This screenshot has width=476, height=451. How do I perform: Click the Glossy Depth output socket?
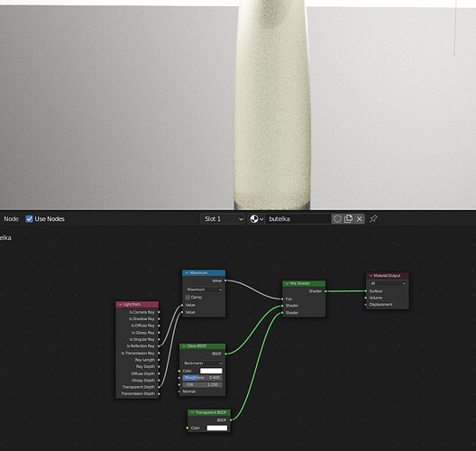[x=159, y=381]
